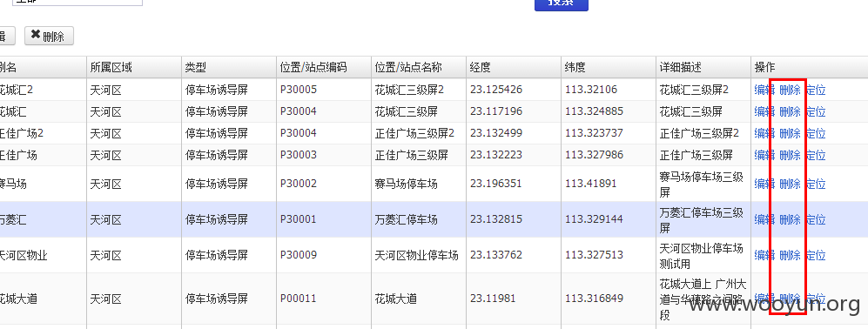The height and width of the screenshot is (329, 868).
Task: Click 定位 in the P30009 row
Action: click(x=816, y=255)
